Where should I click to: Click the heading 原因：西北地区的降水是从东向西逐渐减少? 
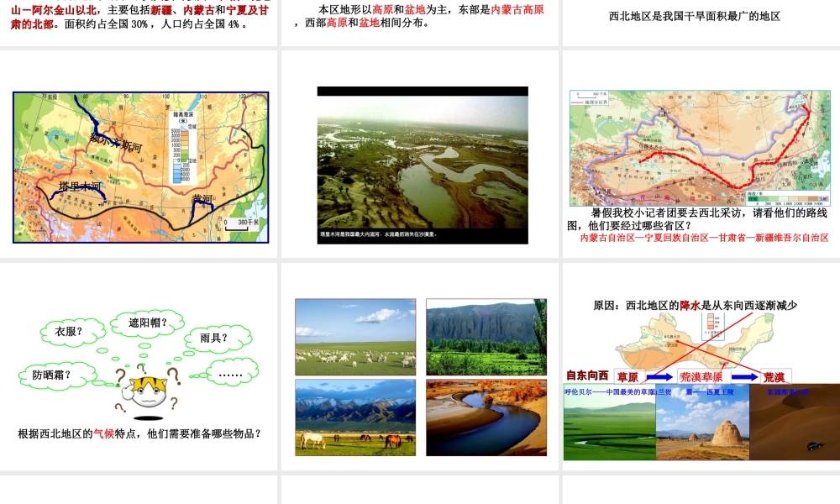point(695,305)
